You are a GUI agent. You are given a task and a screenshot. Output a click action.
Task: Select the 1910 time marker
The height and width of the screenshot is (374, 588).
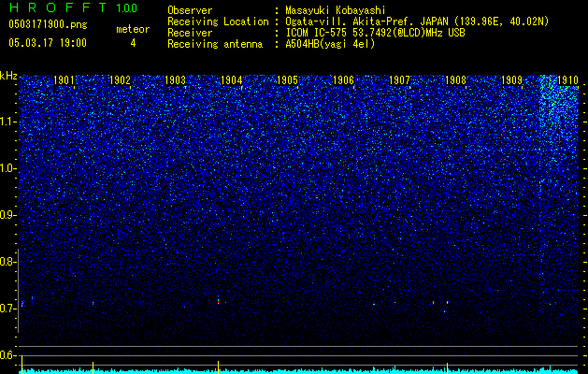coord(567,79)
